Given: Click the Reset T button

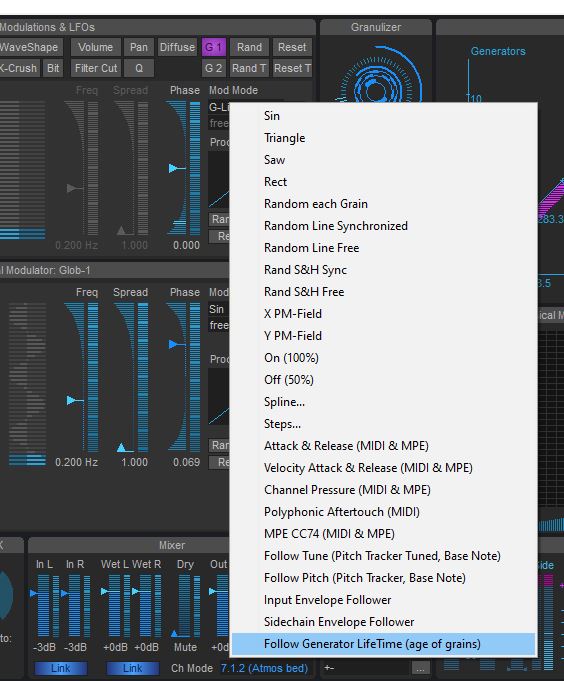Looking at the screenshot, I should click(x=292, y=68).
